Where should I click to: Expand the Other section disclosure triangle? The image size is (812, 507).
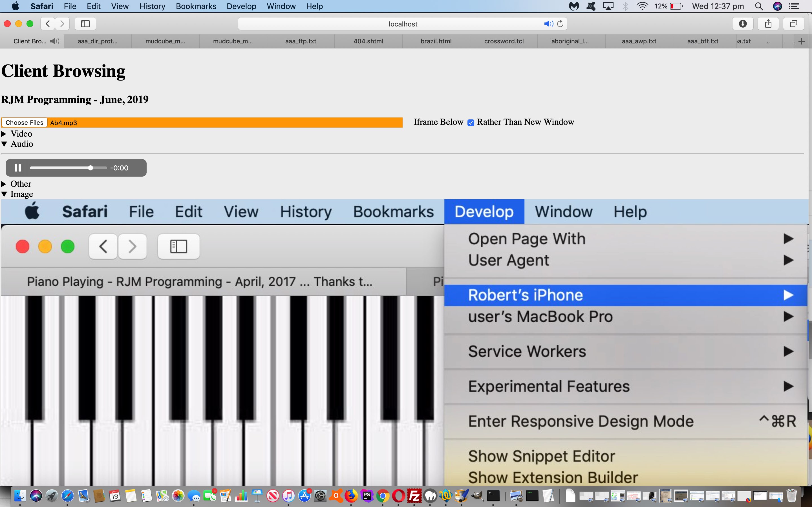[x=4, y=183]
